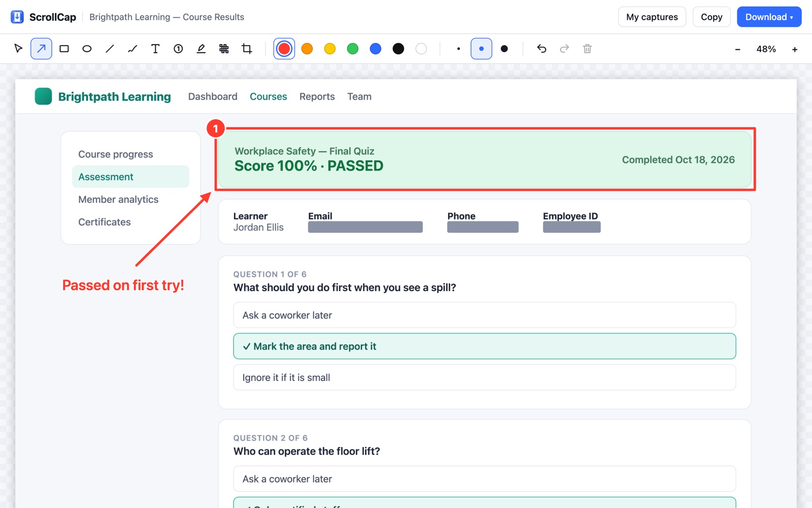Select answer 'Ask a coworker later' in Question 1
This screenshot has width=812, height=508.
click(x=485, y=315)
